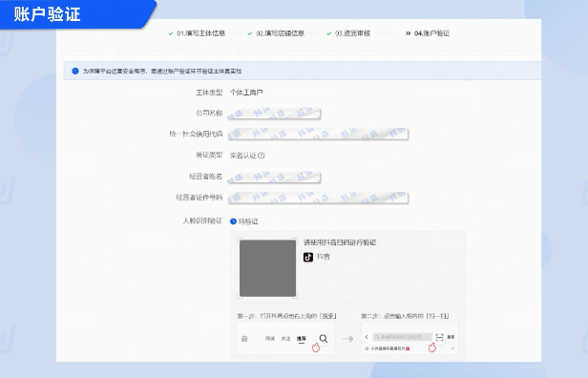The width and height of the screenshot is (588, 378).
Task: Click the 验证类型 field label
Action: click(x=209, y=155)
